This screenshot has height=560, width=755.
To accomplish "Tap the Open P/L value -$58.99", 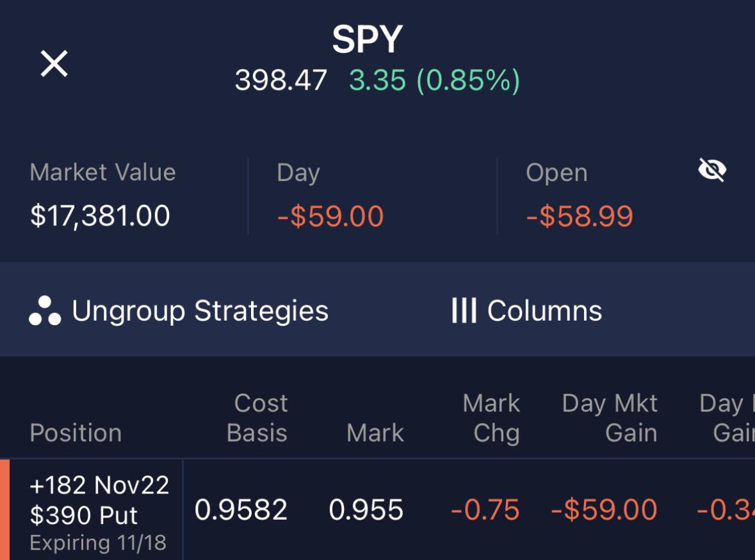I will click(x=580, y=216).
